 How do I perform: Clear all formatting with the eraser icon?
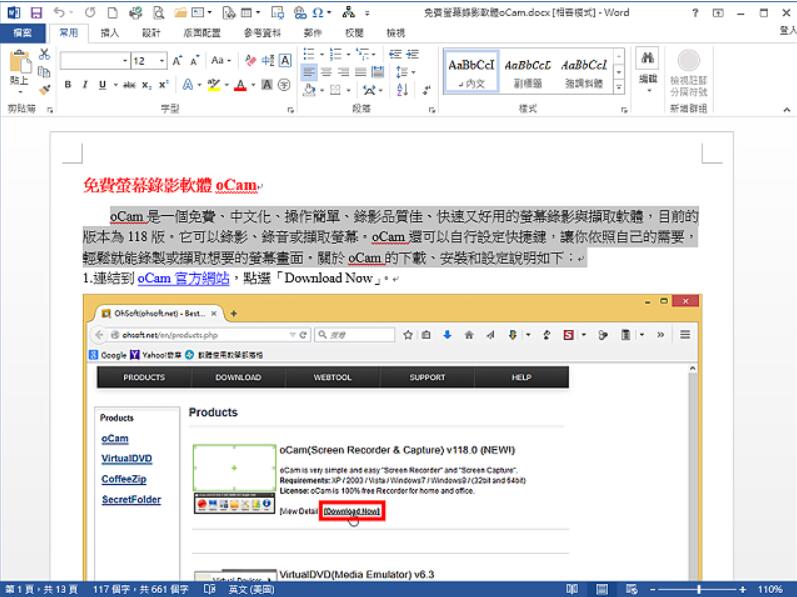(251, 60)
